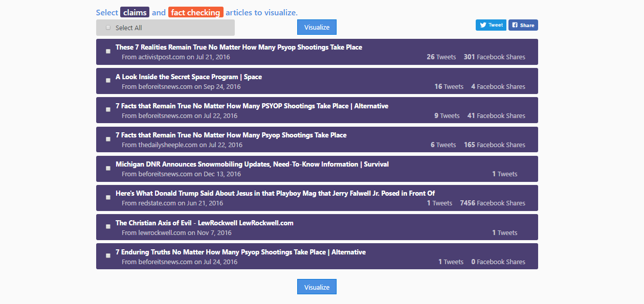Click the purple 'claims' label
Viewport: 644px width, 304px height.
[x=135, y=12]
